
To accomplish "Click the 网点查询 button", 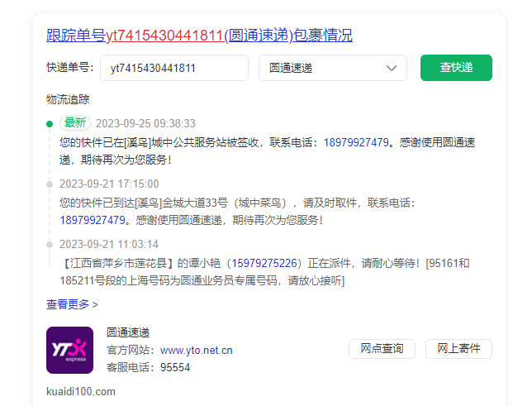I will point(382,349).
